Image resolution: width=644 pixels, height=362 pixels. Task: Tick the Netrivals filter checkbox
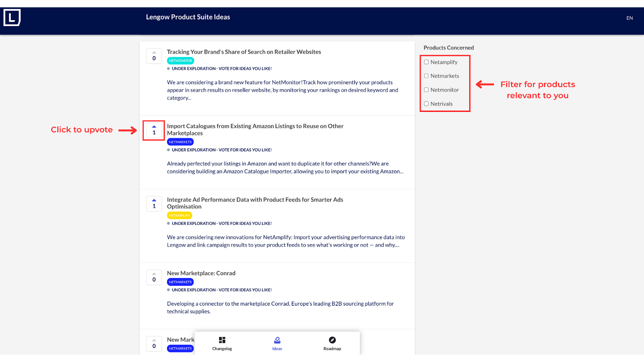coord(426,104)
